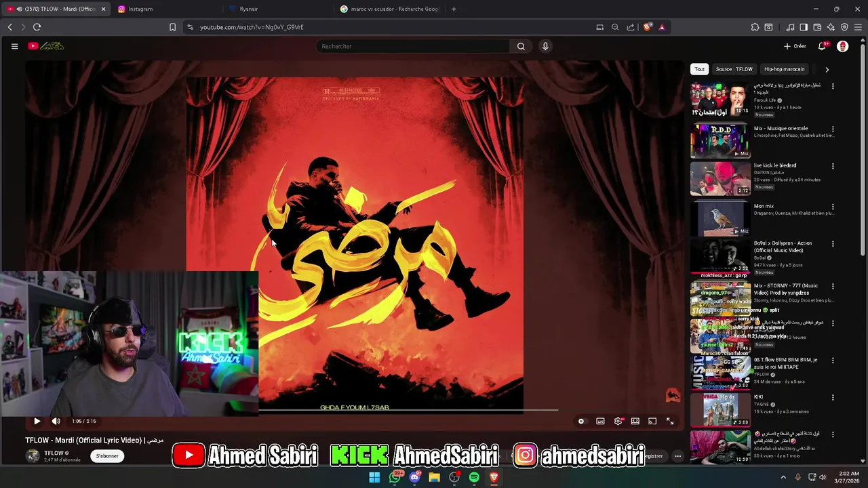The image size is (868, 488).
Task: Open options for Mix - STORMY 777
Action: point(833,287)
